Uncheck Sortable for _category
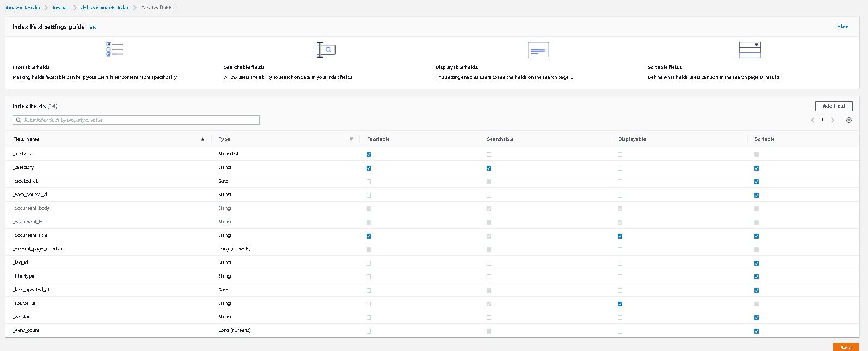The image size is (868, 351). (757, 168)
